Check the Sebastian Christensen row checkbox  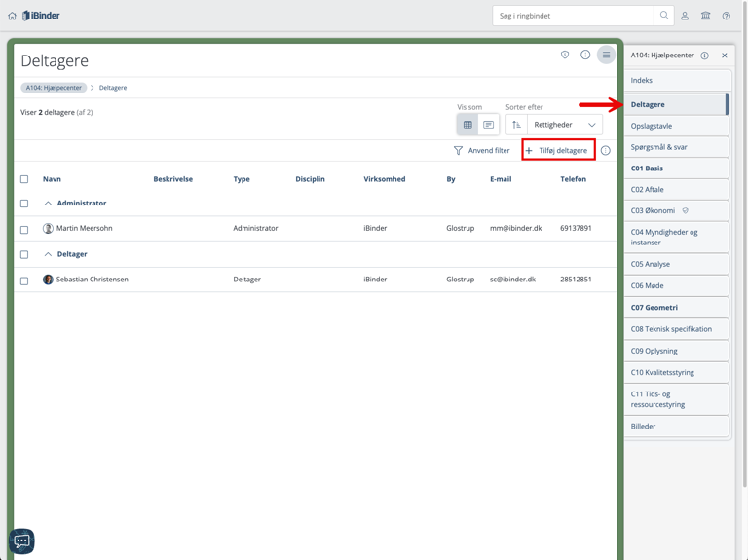click(24, 280)
